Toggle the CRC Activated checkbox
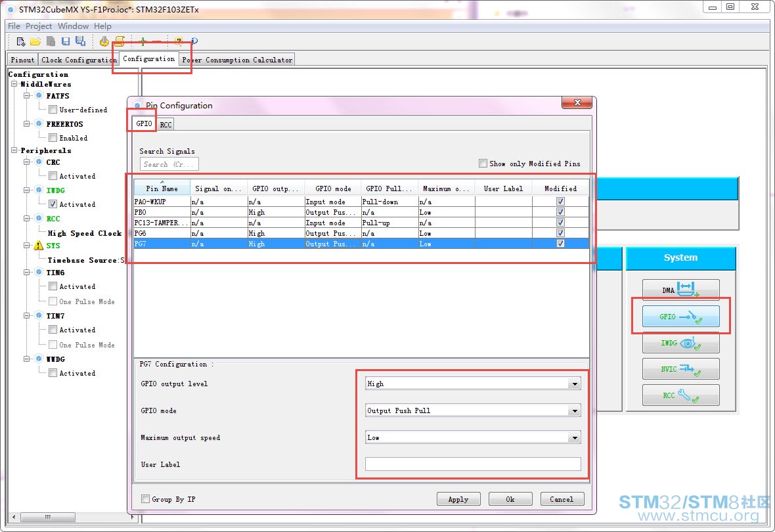 coord(53,175)
